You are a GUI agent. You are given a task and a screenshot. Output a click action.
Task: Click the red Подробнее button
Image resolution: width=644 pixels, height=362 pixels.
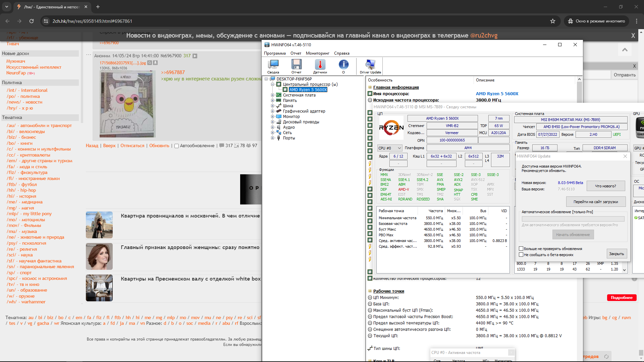(x=622, y=298)
